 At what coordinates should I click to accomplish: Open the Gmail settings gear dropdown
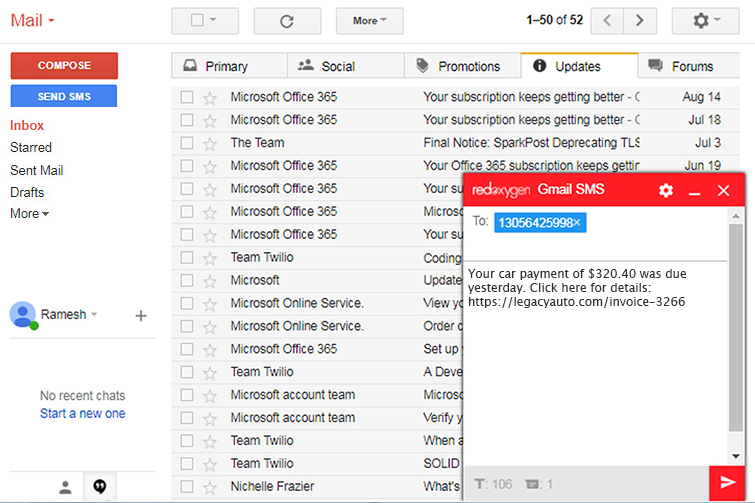coord(705,21)
